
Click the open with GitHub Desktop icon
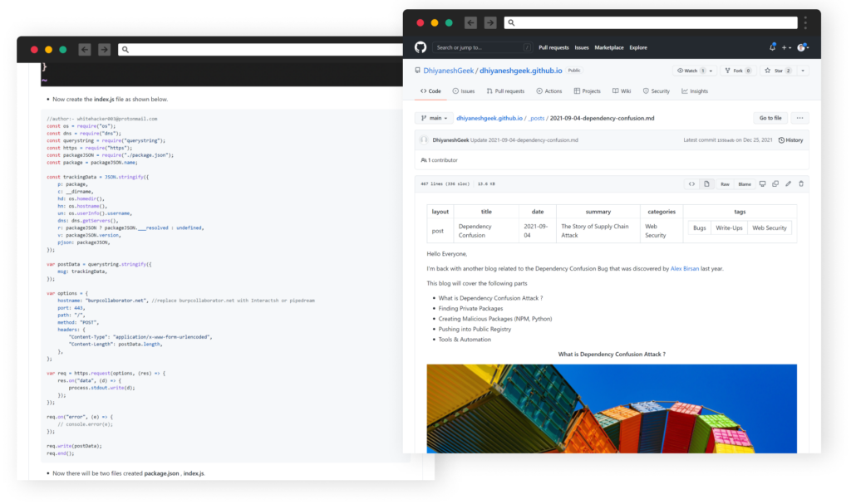[763, 183]
